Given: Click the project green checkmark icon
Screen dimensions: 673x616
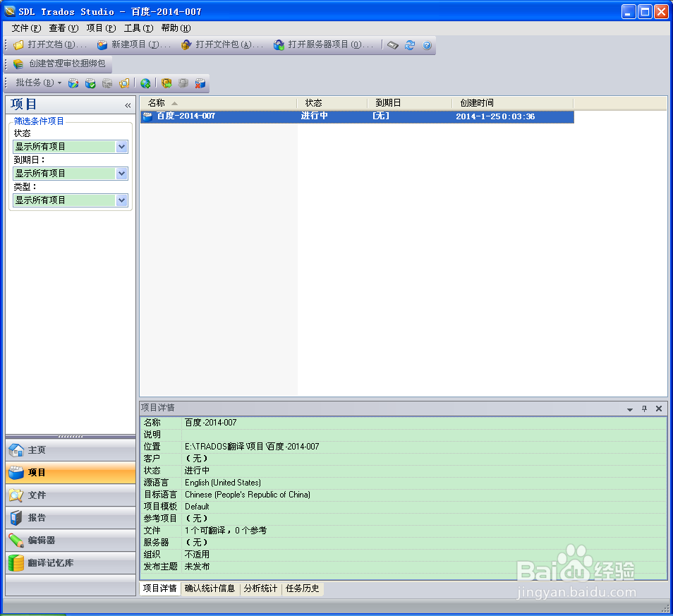Looking at the screenshot, I should point(90,83).
